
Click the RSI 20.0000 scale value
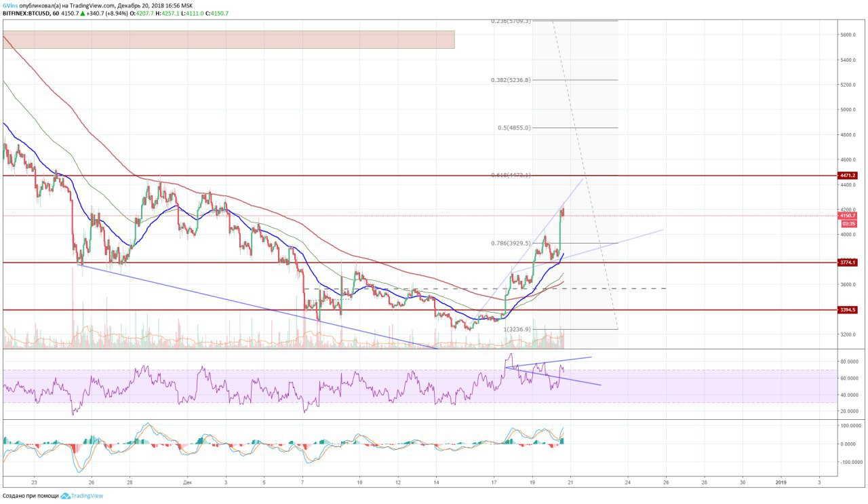(850, 411)
